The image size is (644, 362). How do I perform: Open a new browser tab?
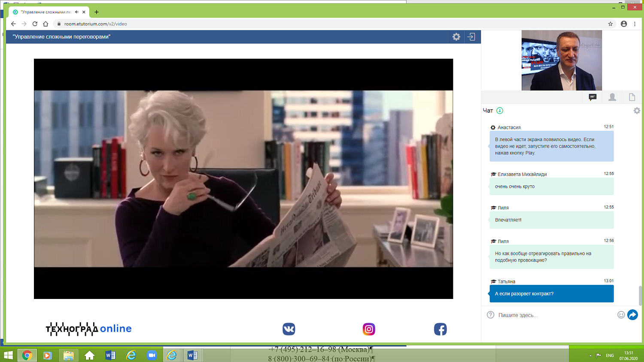(97, 12)
